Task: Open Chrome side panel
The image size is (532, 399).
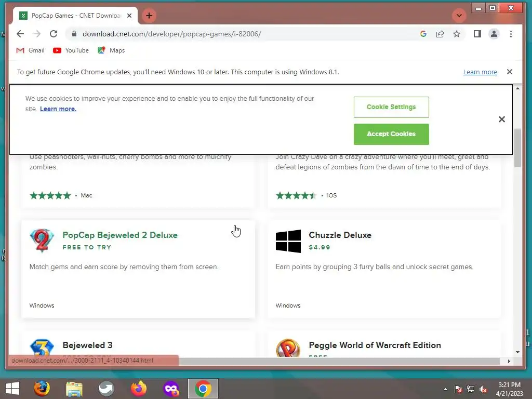Action: (477, 34)
